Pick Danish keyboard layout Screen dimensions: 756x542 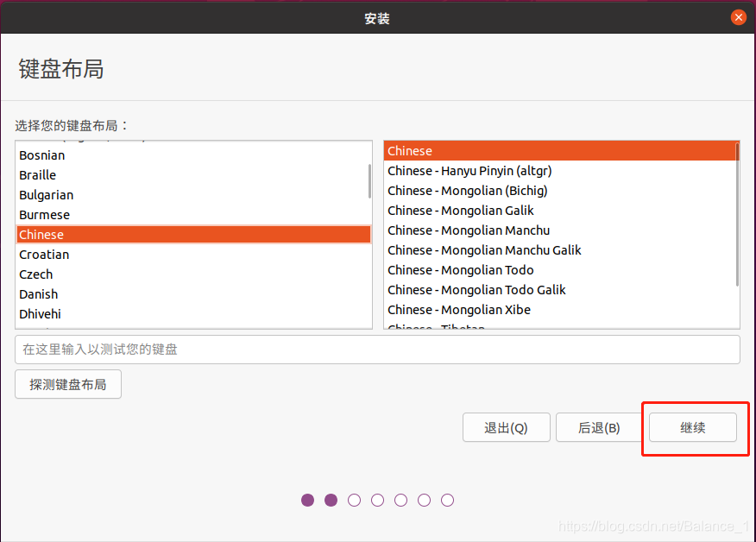[x=193, y=293]
